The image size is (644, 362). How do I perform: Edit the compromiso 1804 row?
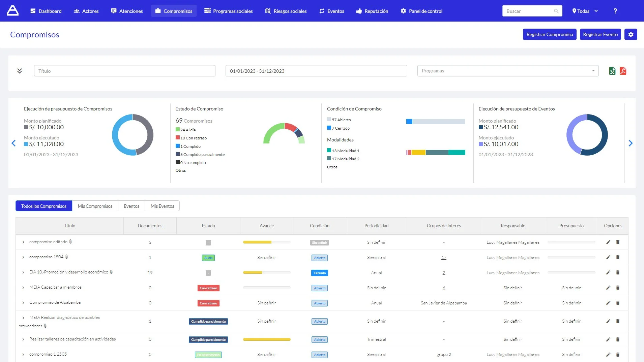pos(608,257)
